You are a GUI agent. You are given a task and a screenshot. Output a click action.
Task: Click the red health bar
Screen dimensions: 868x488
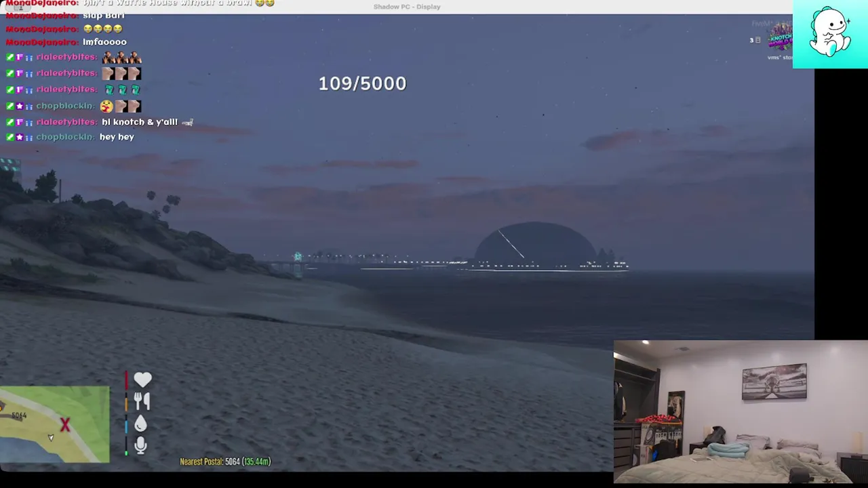pos(126,380)
